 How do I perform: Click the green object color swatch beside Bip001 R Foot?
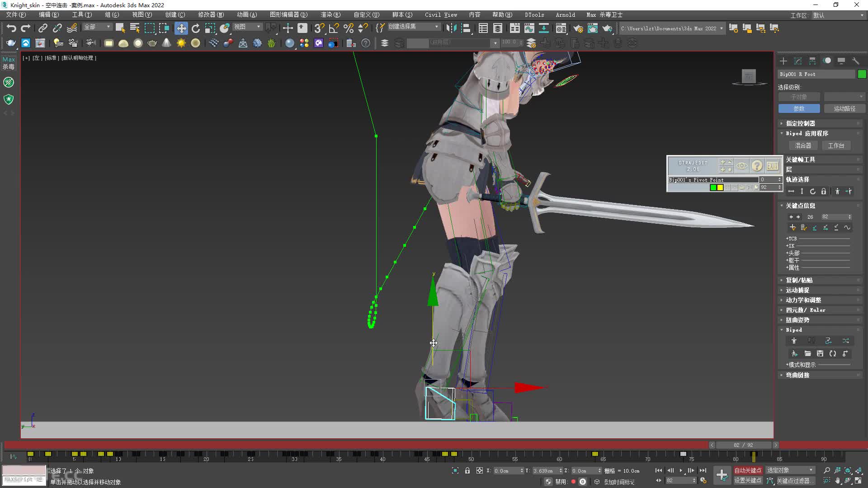(862, 74)
